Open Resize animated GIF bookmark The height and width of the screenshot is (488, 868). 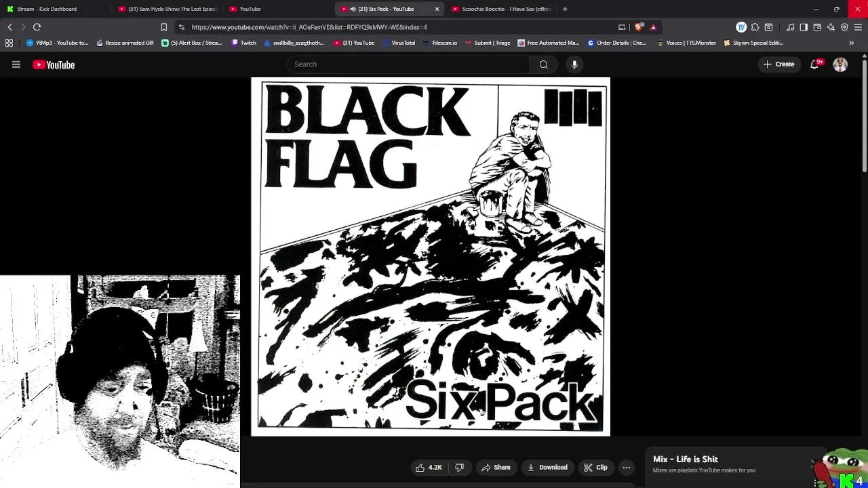125,43
